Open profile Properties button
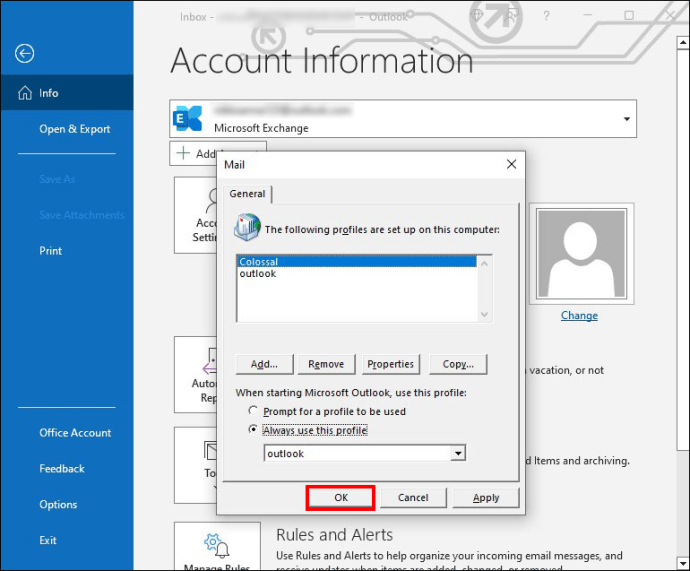 391,364
